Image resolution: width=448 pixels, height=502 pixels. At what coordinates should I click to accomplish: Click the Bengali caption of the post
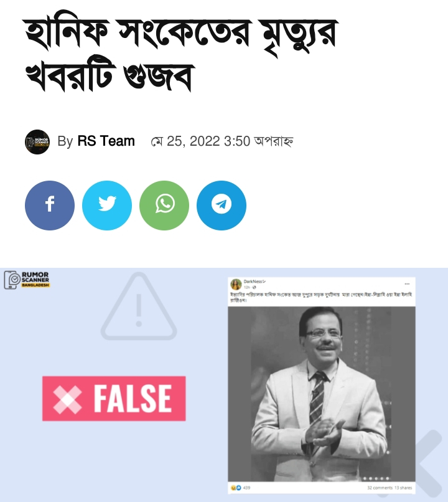coord(321,297)
